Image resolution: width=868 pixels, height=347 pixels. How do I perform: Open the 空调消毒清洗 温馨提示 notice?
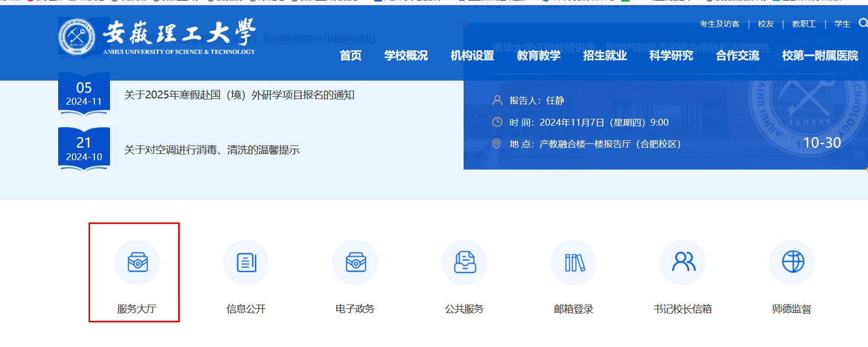[212, 150]
